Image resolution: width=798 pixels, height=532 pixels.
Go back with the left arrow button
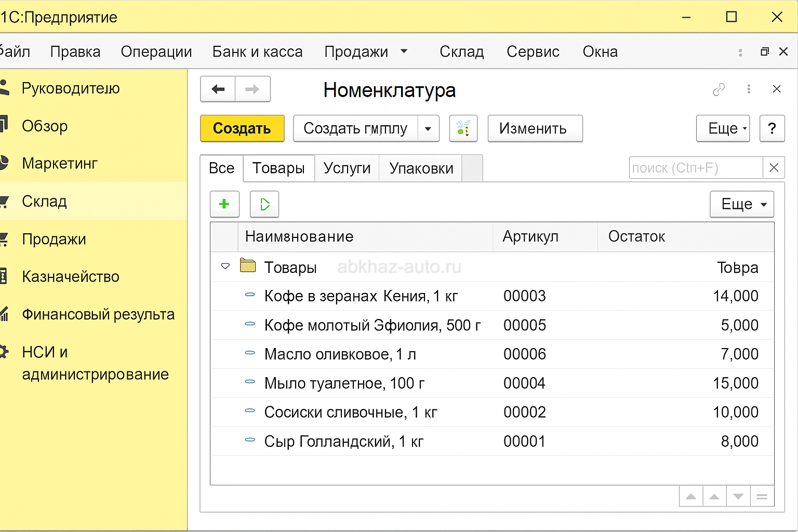[x=218, y=89]
